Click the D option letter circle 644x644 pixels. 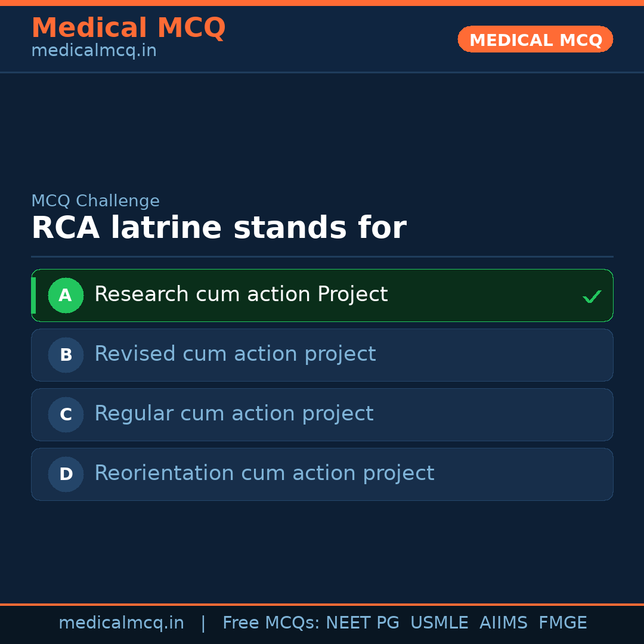(66, 474)
